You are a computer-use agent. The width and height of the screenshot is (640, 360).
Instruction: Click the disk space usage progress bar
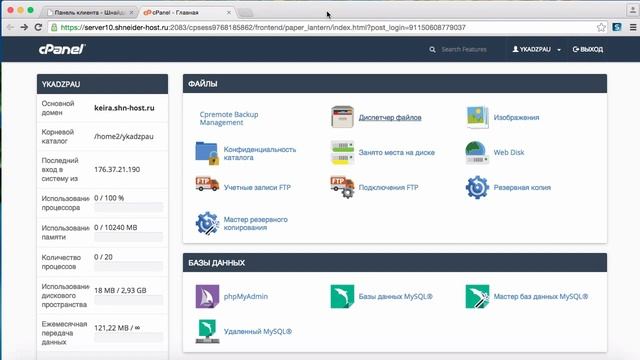(129, 300)
